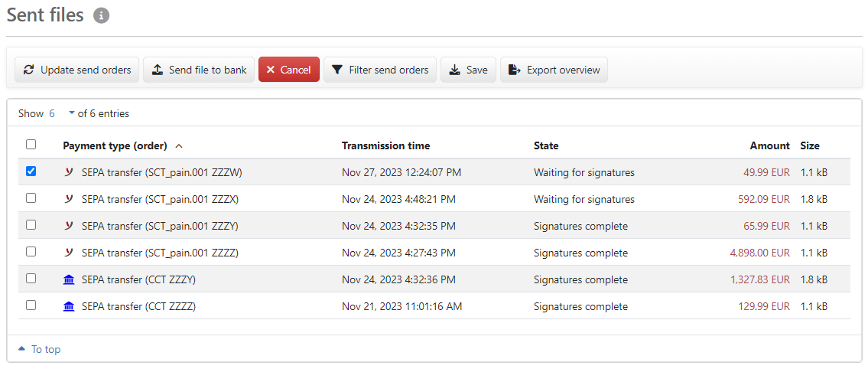Sort by the Transmission time column header
868x369 pixels.
pyautogui.click(x=385, y=145)
